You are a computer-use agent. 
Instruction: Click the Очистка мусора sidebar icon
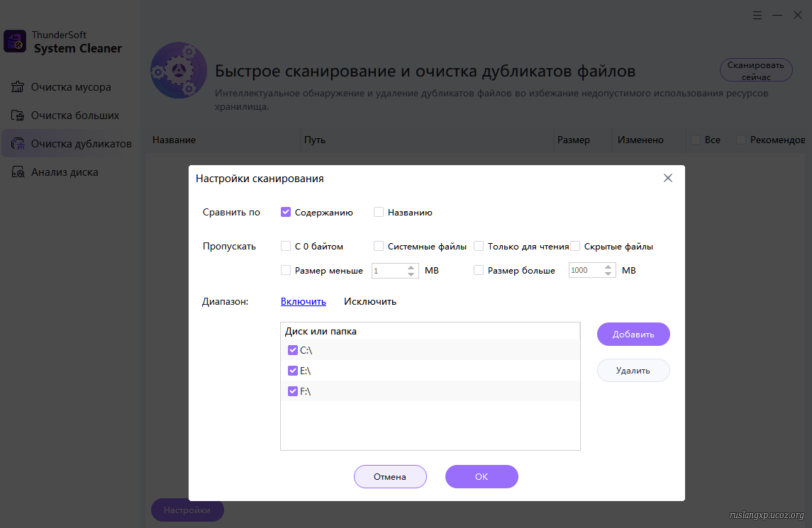[x=18, y=87]
